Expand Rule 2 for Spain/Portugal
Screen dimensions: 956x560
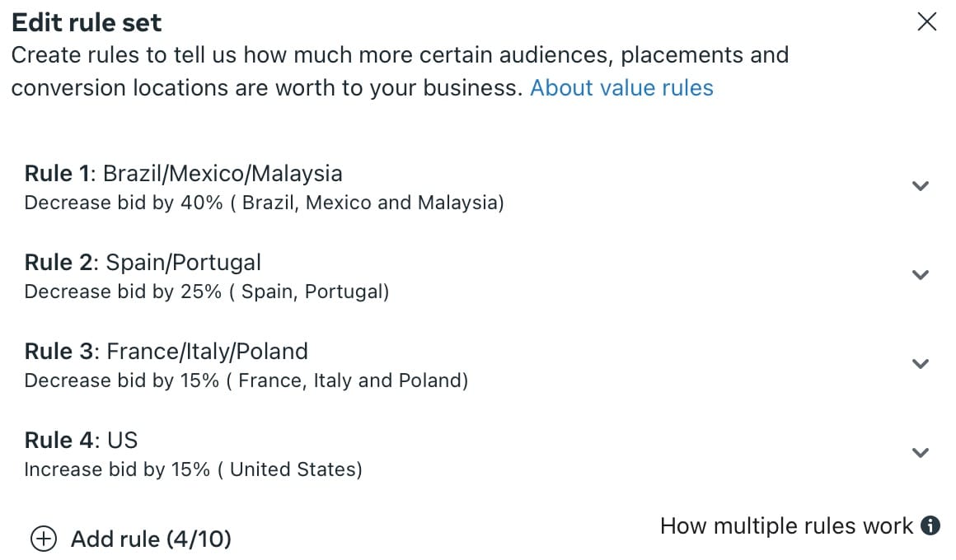click(920, 275)
